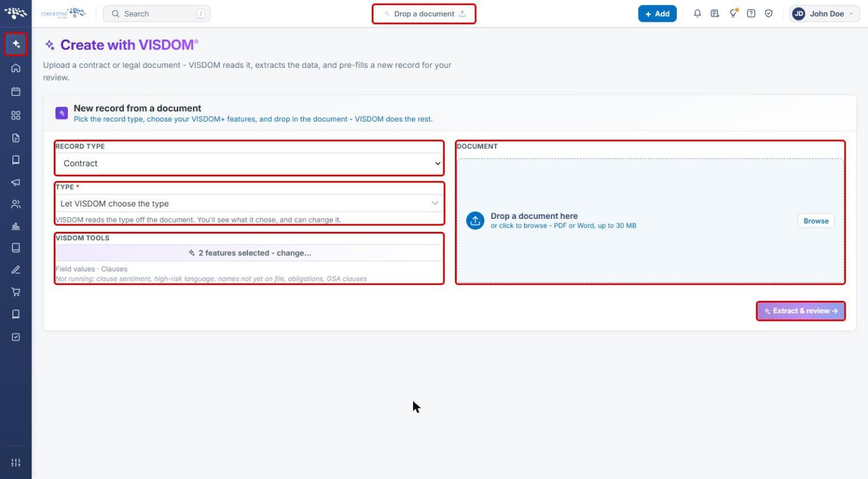The width and height of the screenshot is (868, 479).
Task: Expand the Type dropdown 'Let VISDOM choose the type'
Action: click(249, 204)
